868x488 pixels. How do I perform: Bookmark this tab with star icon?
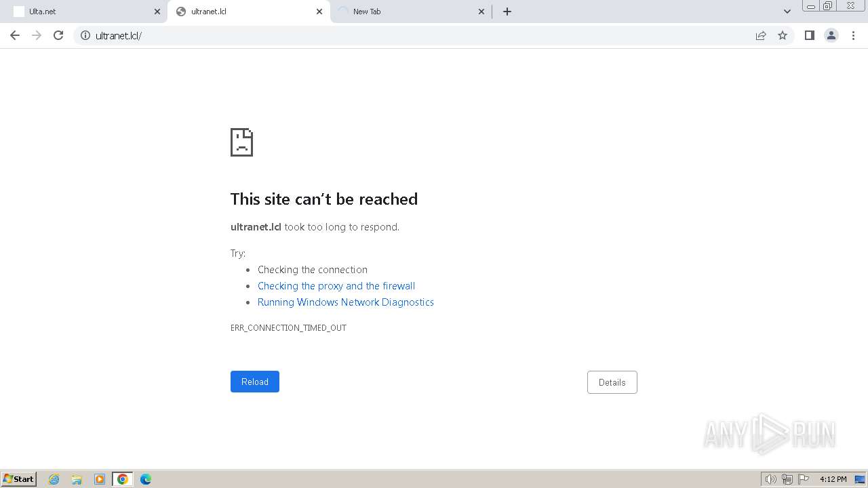783,35
